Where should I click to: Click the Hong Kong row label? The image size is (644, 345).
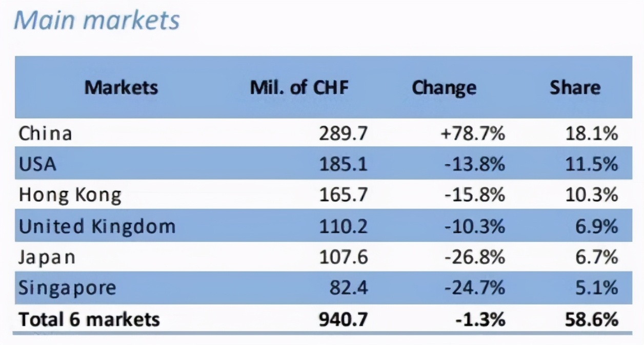pyautogui.click(x=70, y=195)
